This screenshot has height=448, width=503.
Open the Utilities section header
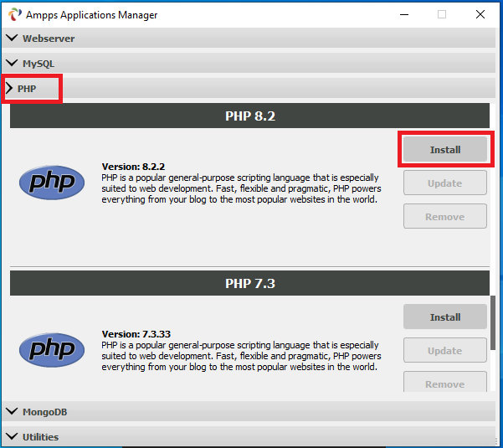pos(249,436)
